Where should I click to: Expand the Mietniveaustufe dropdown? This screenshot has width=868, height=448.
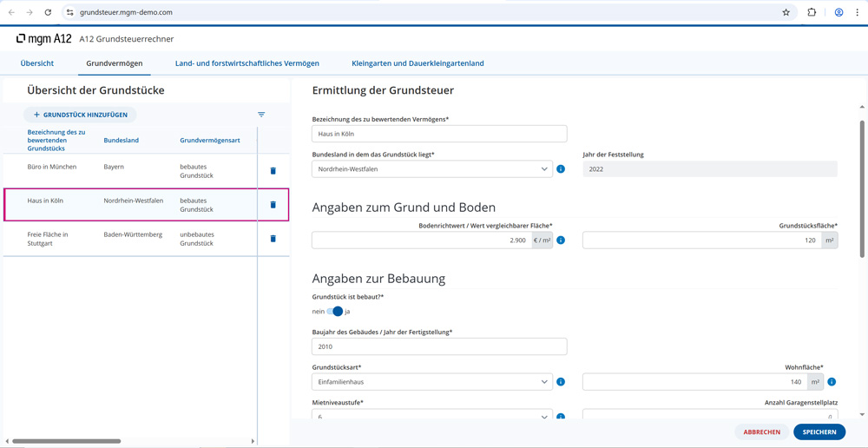[x=431, y=416]
